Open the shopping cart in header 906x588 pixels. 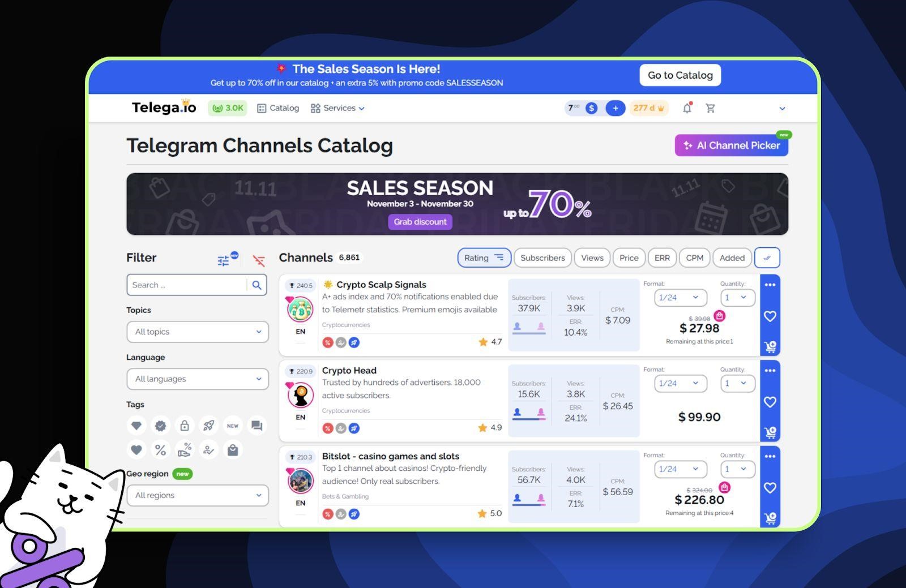pyautogui.click(x=710, y=108)
